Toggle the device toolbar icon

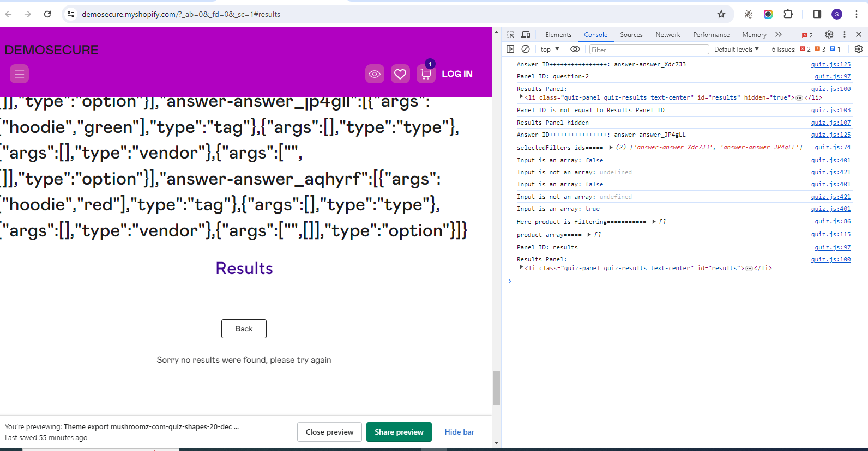pos(526,34)
